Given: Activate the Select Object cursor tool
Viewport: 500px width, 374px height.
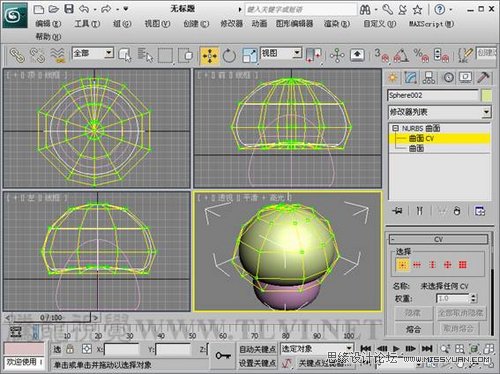Looking at the screenshot, I should 125,55.
